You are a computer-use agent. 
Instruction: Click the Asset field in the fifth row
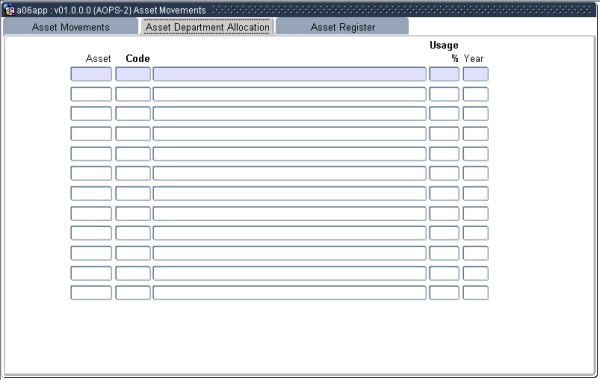91,154
